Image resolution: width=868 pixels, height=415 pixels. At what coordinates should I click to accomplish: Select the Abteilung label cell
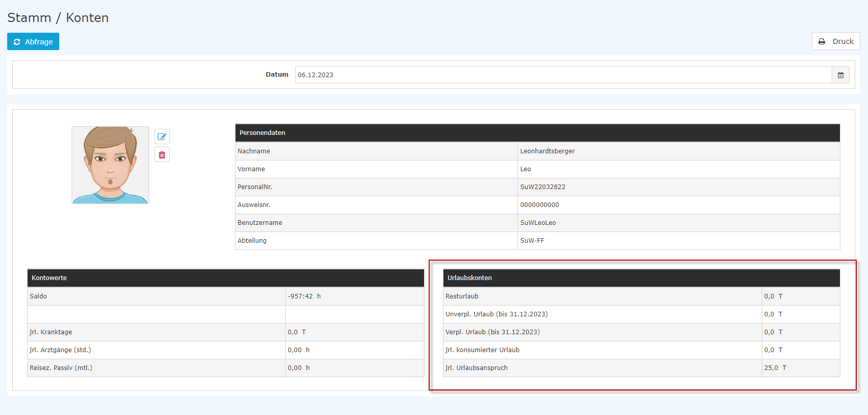377,241
